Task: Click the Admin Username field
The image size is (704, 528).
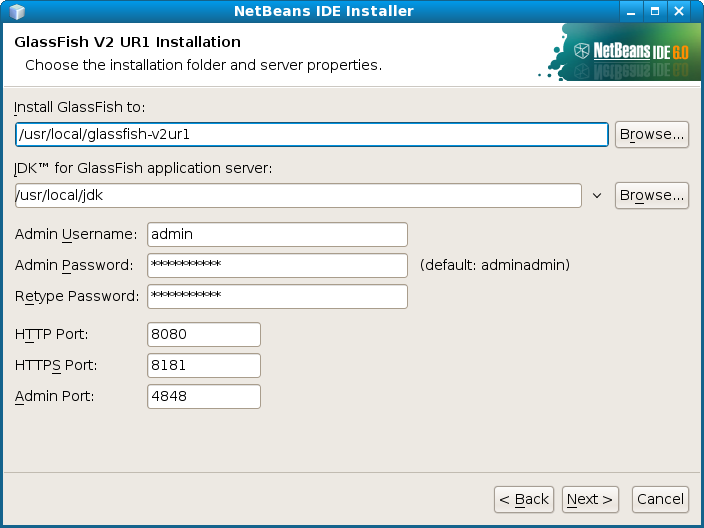Action: click(x=277, y=234)
